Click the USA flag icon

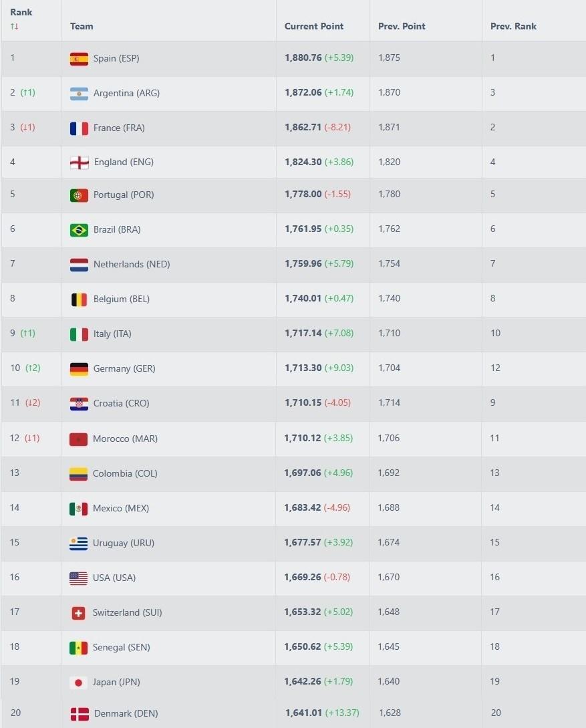pyautogui.click(x=79, y=578)
